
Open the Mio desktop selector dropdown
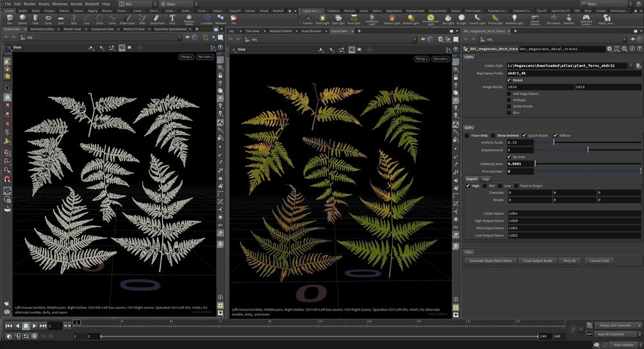click(x=137, y=4)
